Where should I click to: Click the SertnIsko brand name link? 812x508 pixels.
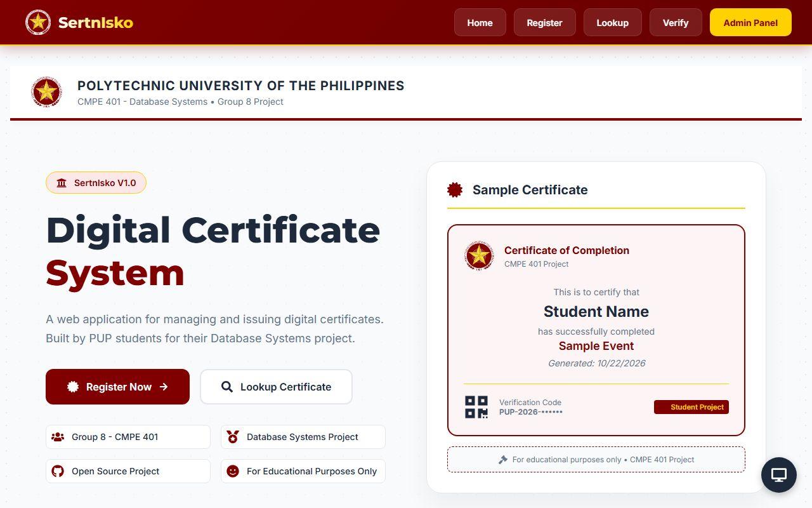pos(96,23)
